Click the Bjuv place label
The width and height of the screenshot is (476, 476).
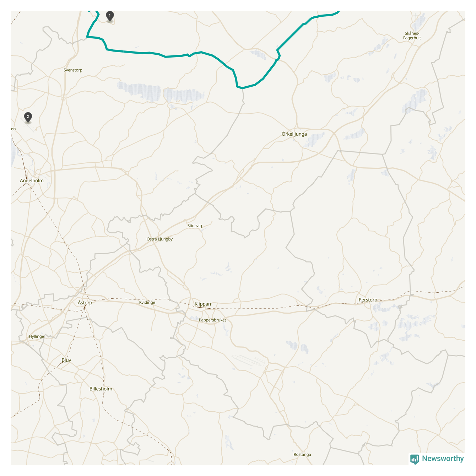tap(66, 360)
